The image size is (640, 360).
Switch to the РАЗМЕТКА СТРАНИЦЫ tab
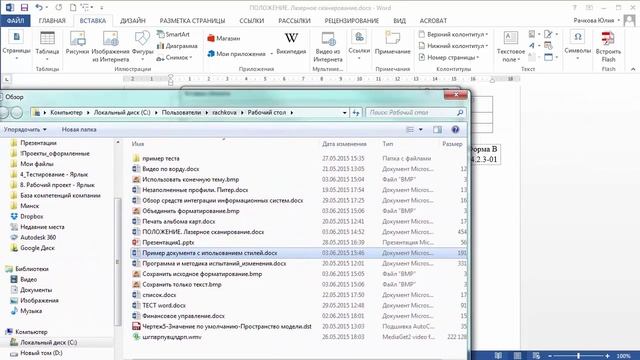[x=192, y=20]
